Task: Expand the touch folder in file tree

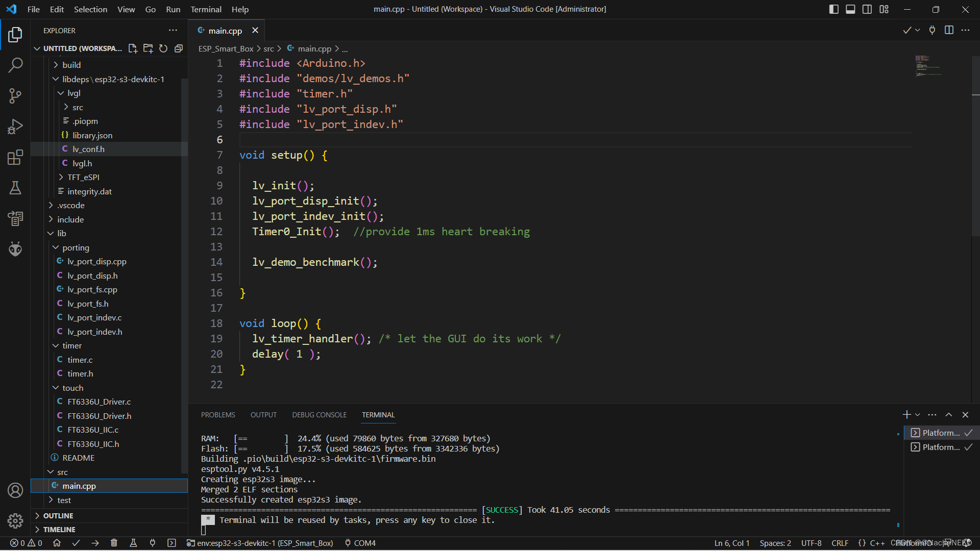Action: pyautogui.click(x=72, y=388)
